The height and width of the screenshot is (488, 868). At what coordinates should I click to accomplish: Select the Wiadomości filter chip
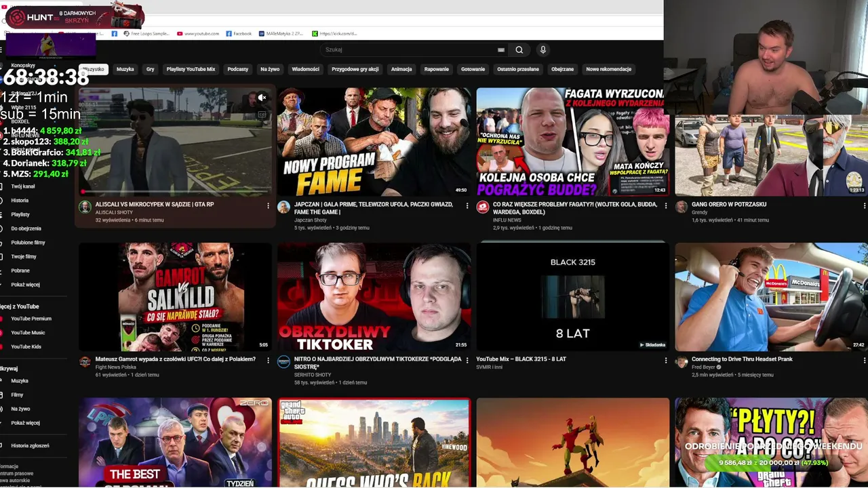305,69
